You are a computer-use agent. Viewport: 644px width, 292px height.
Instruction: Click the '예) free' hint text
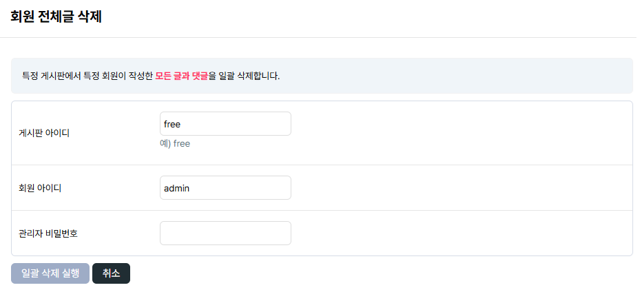click(x=175, y=144)
